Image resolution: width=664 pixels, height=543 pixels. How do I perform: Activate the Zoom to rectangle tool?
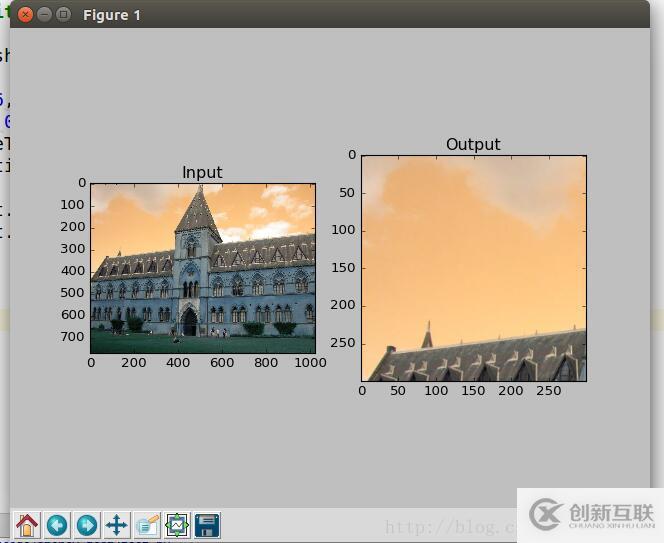click(147, 525)
